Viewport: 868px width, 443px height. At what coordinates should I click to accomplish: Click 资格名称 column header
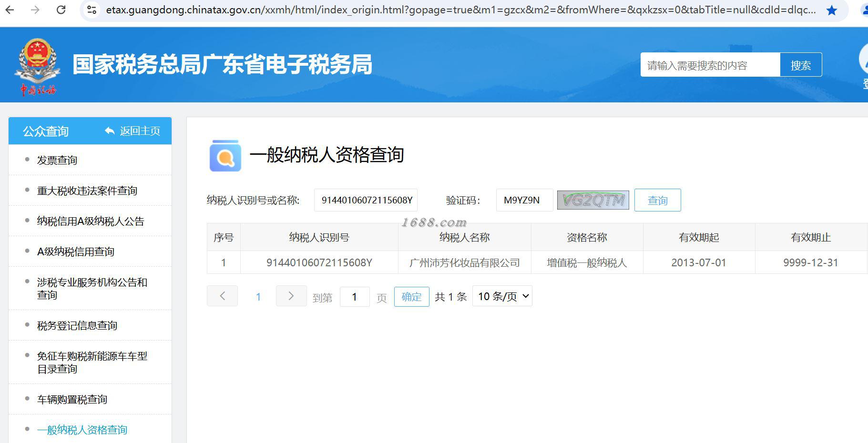587,237
